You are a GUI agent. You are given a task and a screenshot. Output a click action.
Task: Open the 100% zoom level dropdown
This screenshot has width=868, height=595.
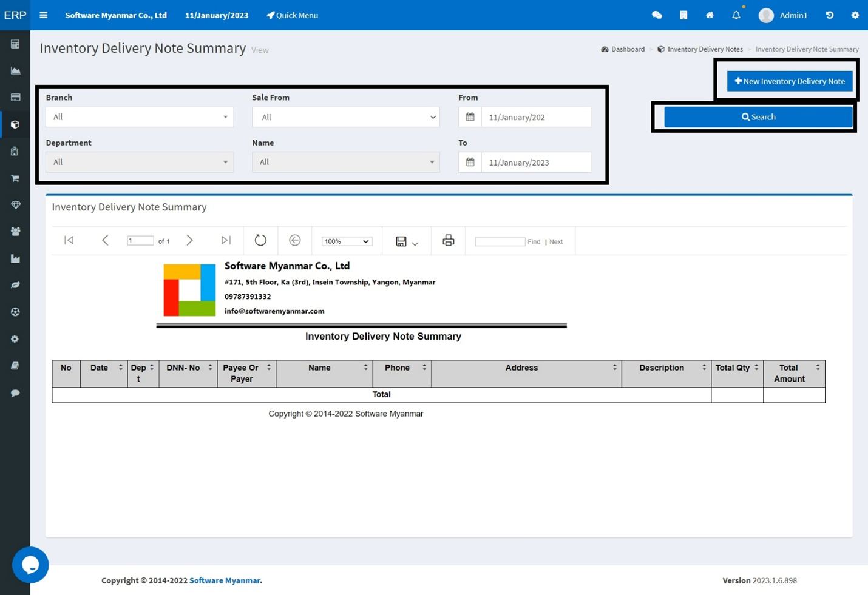click(347, 241)
